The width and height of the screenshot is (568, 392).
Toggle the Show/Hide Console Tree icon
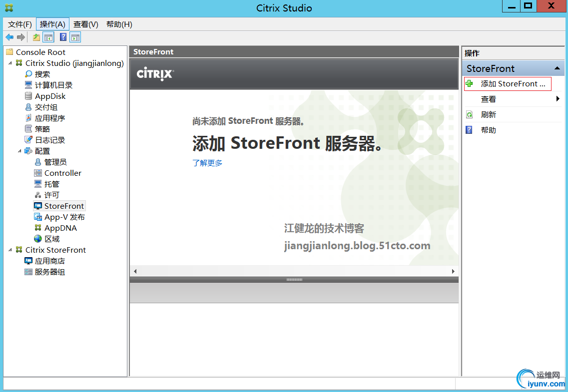click(x=48, y=37)
